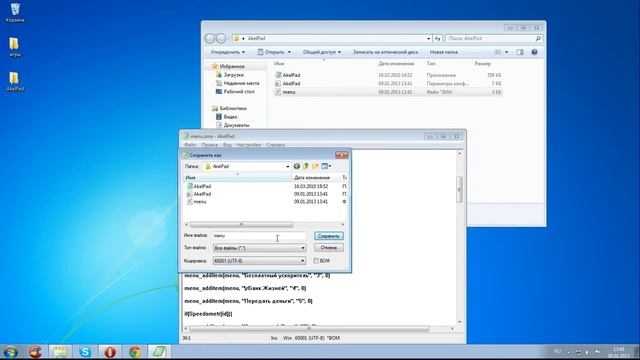Select AkelPad config file in Save dialog list
Viewport: 640px width, 360px height.
click(202, 194)
